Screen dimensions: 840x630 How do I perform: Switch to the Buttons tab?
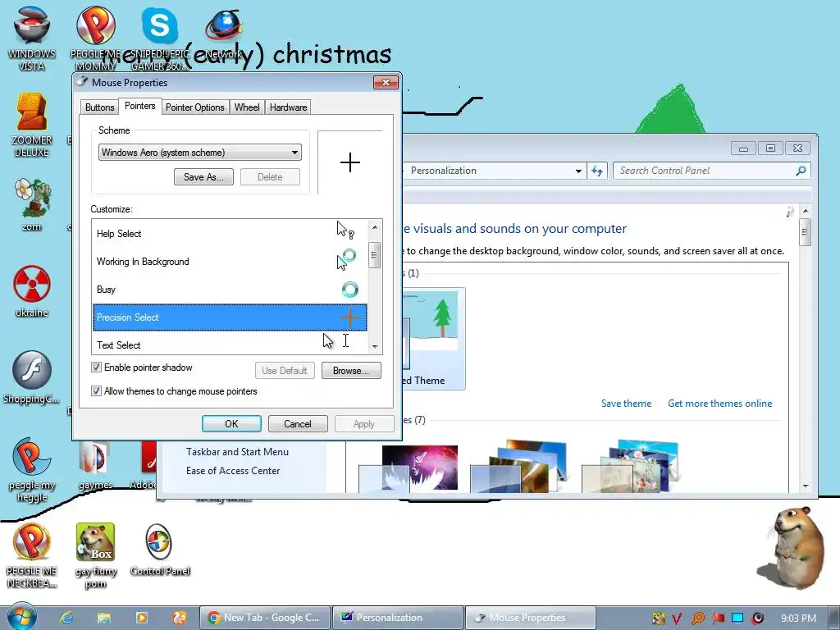point(99,107)
